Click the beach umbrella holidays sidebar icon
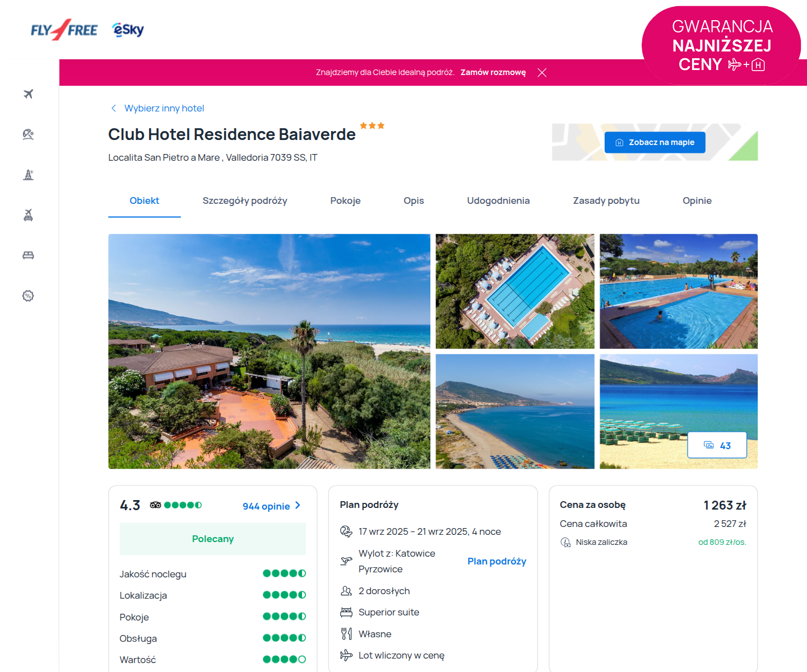 click(x=29, y=134)
